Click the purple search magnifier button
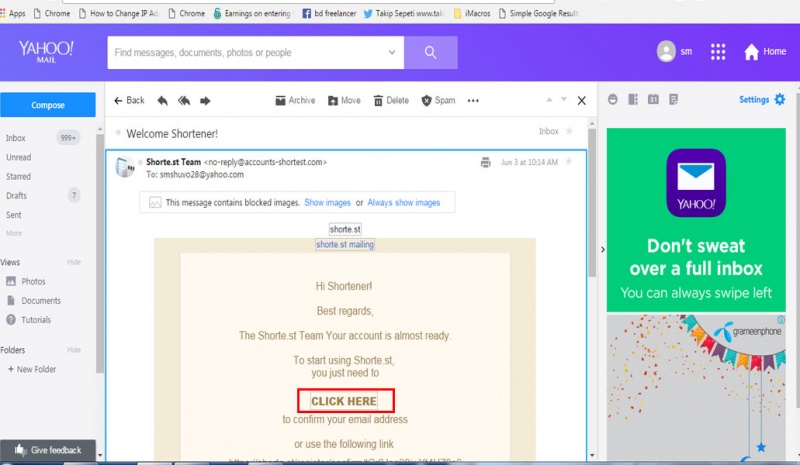The width and height of the screenshot is (800, 465). pyautogui.click(x=431, y=53)
